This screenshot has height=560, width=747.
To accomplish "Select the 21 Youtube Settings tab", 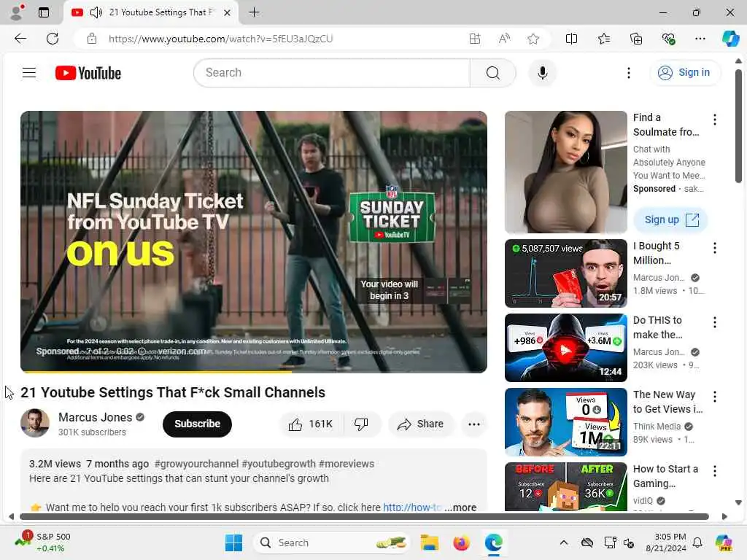I will point(152,12).
